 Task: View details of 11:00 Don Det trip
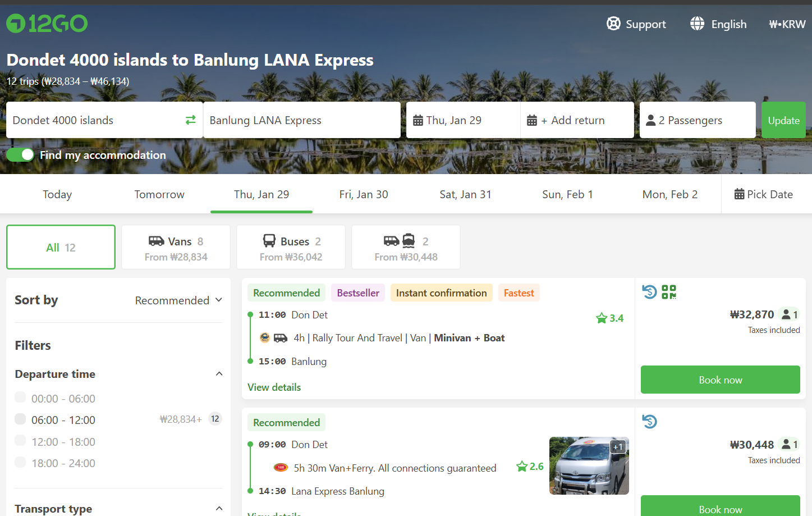274,387
